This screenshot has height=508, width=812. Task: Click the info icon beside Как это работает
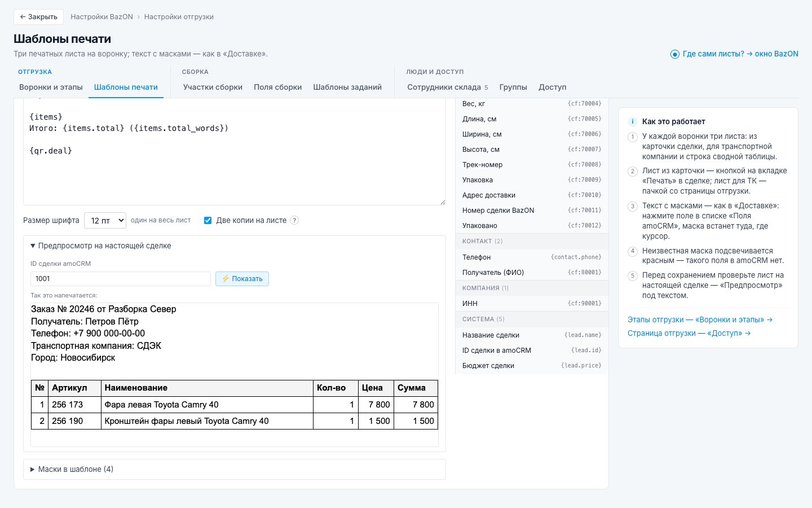pyautogui.click(x=633, y=121)
